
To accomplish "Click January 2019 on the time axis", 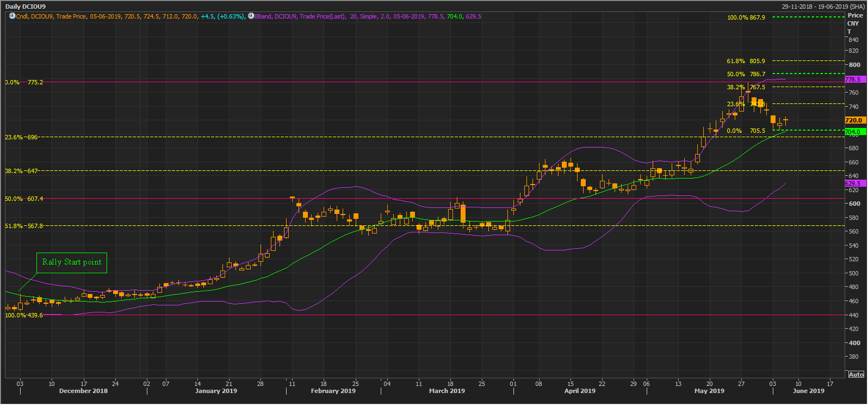I will point(216,391).
